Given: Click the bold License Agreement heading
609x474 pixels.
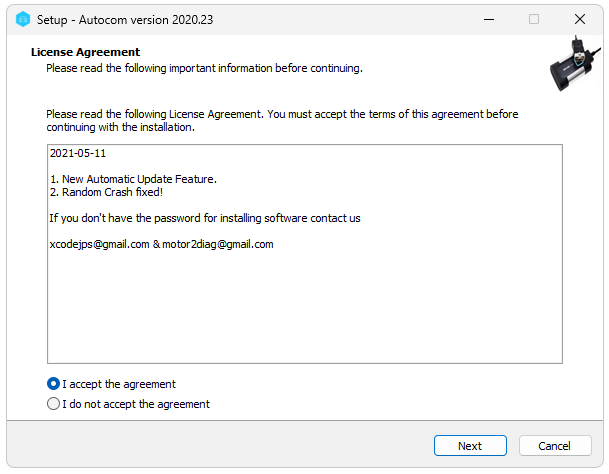Looking at the screenshot, I should pos(85,52).
